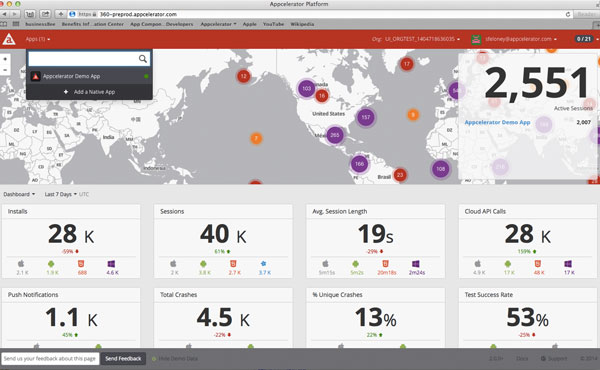Click the purple cluster marker labeled 265
Image resolution: width=600 pixels, height=370 pixels.
335,135
